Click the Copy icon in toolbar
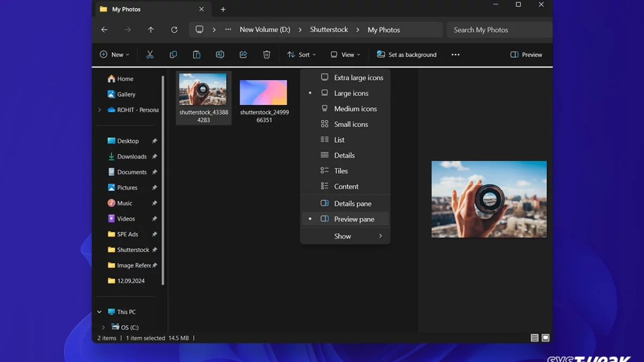This screenshot has height=362, width=644. tap(173, 54)
